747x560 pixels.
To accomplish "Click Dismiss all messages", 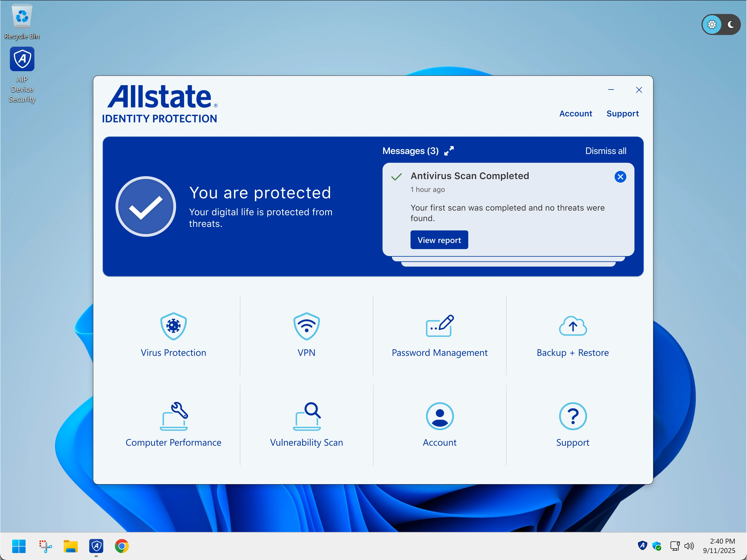I will pos(605,151).
